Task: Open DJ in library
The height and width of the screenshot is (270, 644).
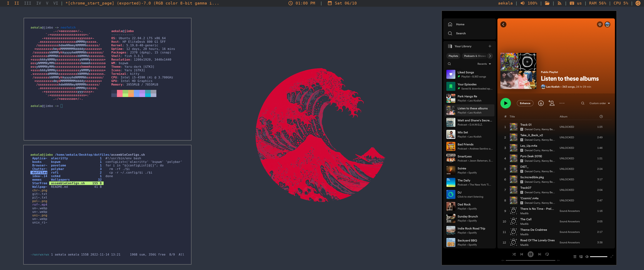Action: coord(469,194)
